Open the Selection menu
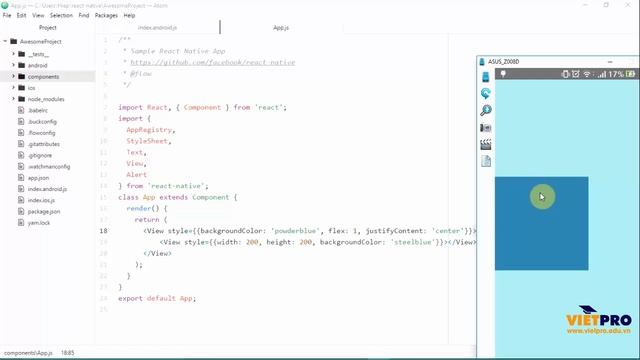This screenshot has height=360, width=640. [x=61, y=16]
